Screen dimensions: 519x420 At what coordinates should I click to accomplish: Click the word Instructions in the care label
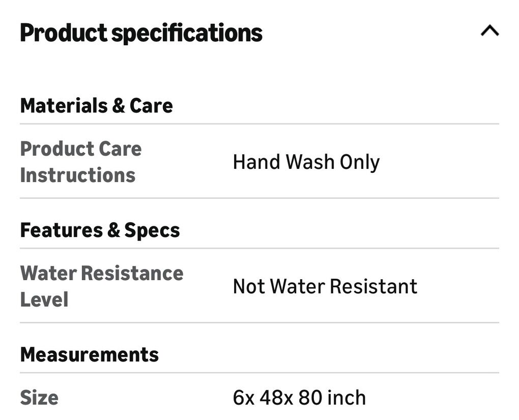click(x=78, y=175)
